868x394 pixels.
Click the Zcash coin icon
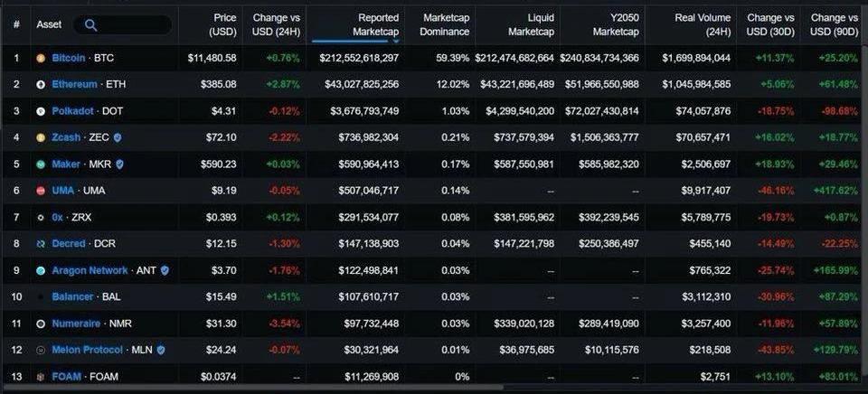[41, 137]
